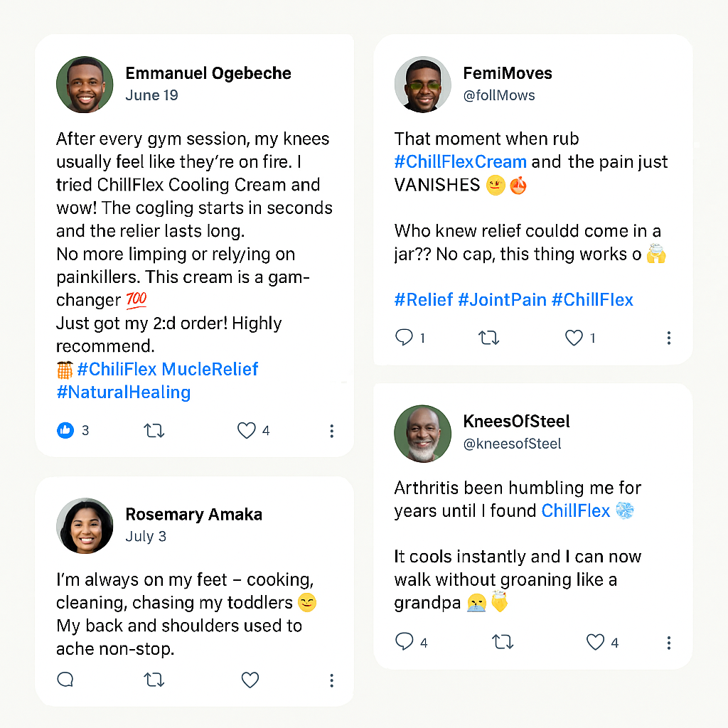Image resolution: width=728 pixels, height=728 pixels.
Task: Reply to the FemiMoves post
Action: (x=404, y=338)
